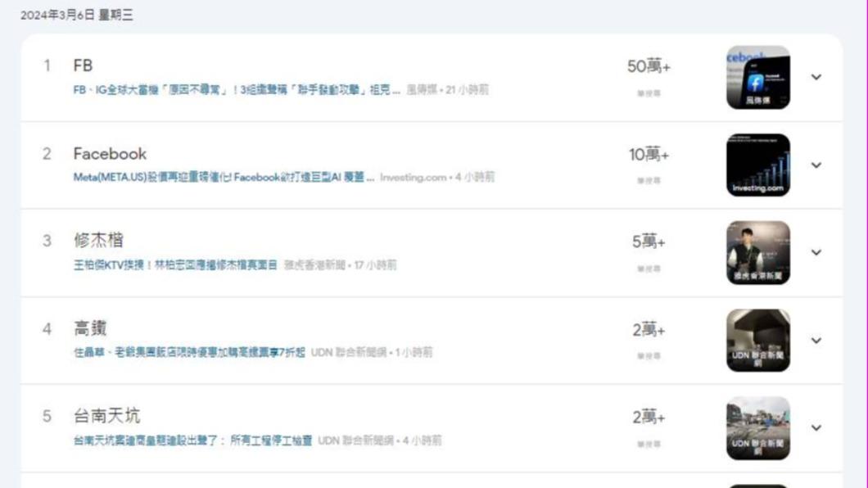The width and height of the screenshot is (868, 488).
Task: Open the 王柏傑KTV article link
Action: [175, 265]
